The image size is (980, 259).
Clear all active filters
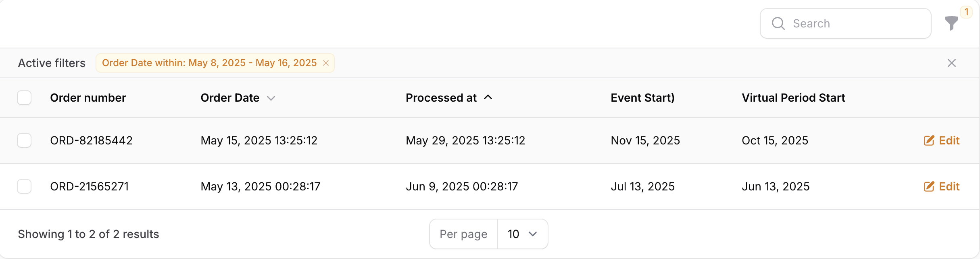point(951,63)
